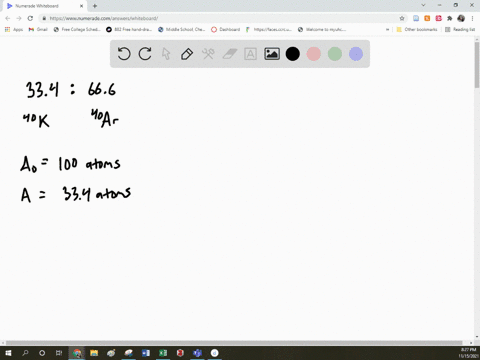This screenshot has width=480, height=360.
Task: Open the Welcome to myuhc... bookmark
Action: (x=322, y=29)
